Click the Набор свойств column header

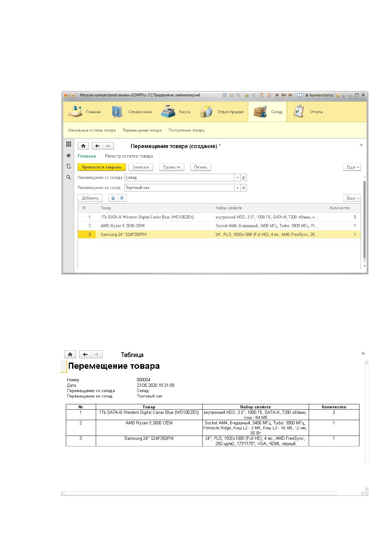[x=268, y=208]
